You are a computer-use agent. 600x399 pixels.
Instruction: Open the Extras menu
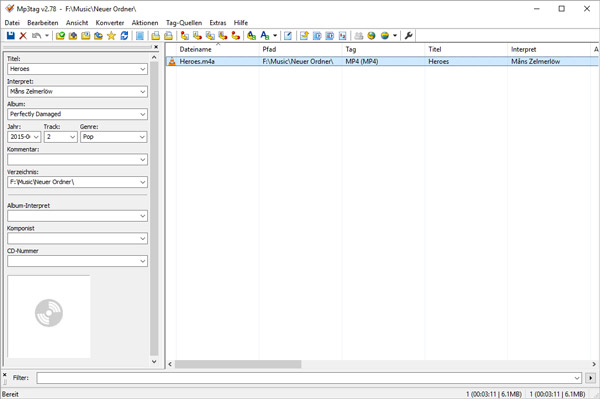pos(218,23)
